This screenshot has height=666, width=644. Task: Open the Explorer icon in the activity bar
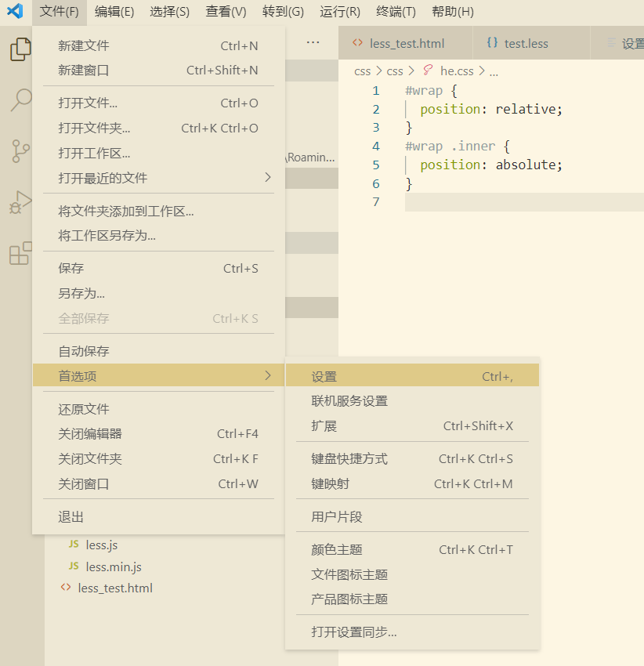(21, 49)
